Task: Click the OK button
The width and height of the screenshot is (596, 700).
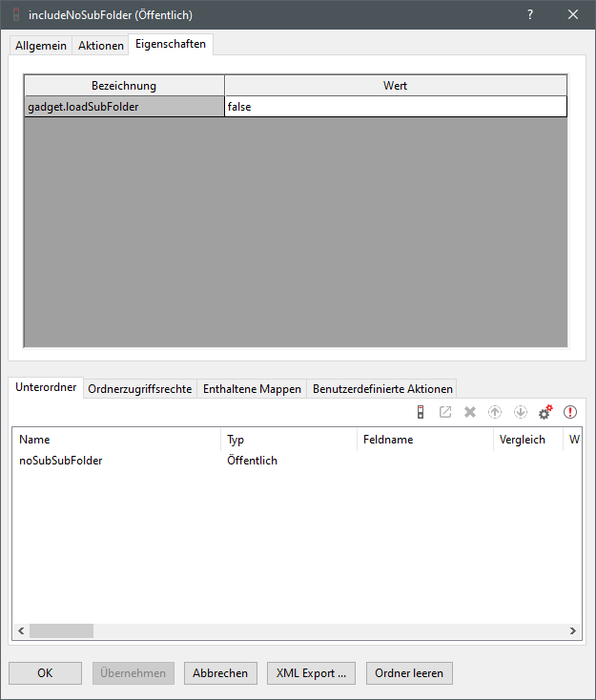Action: (45, 672)
